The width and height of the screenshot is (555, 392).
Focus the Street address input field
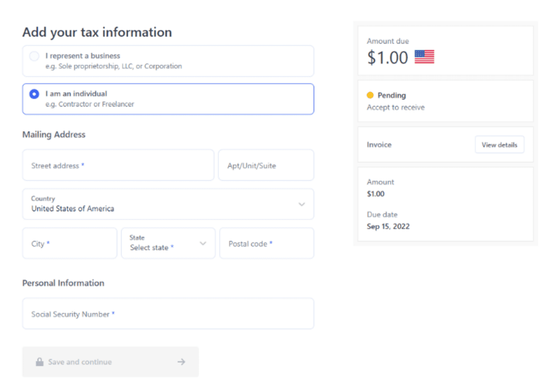[118, 165]
